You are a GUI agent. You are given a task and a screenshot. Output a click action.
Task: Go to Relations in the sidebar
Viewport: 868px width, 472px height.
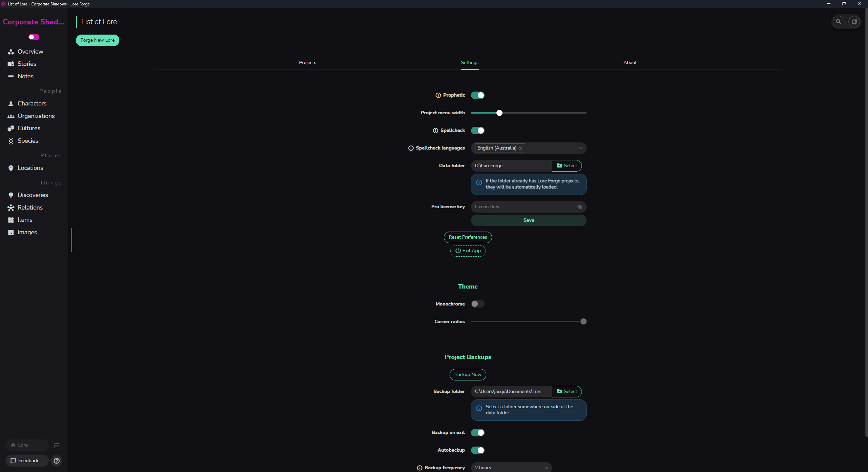point(30,208)
